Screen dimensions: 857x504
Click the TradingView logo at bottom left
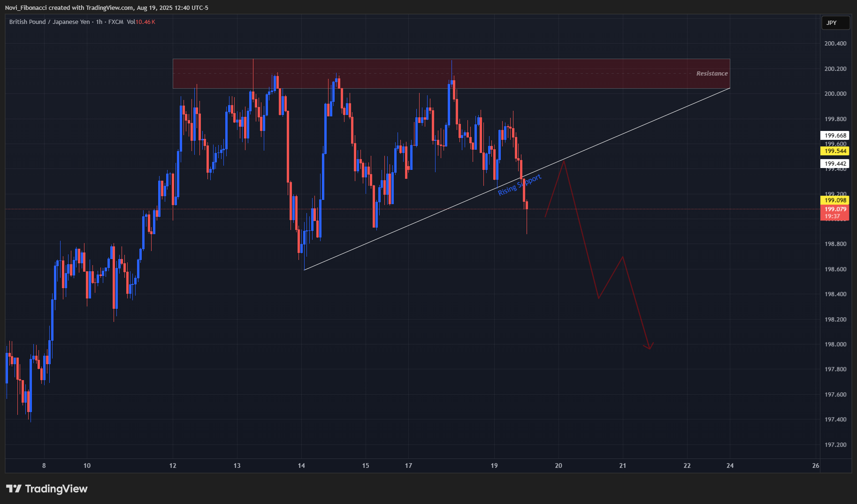(x=47, y=489)
